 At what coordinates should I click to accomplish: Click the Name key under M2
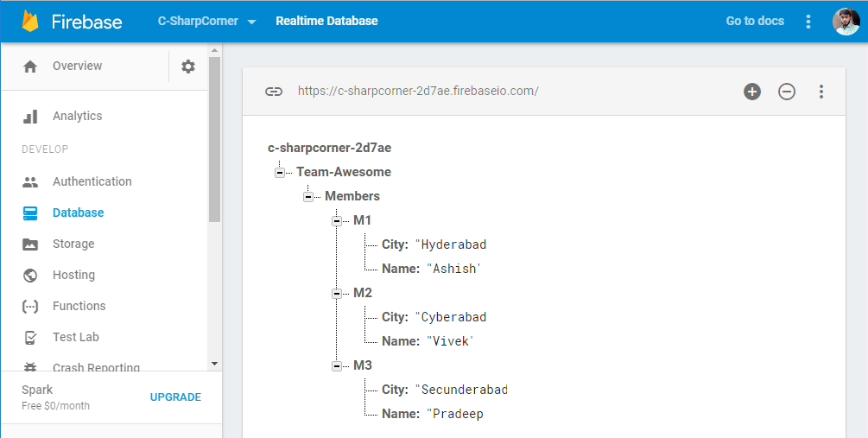tap(400, 341)
